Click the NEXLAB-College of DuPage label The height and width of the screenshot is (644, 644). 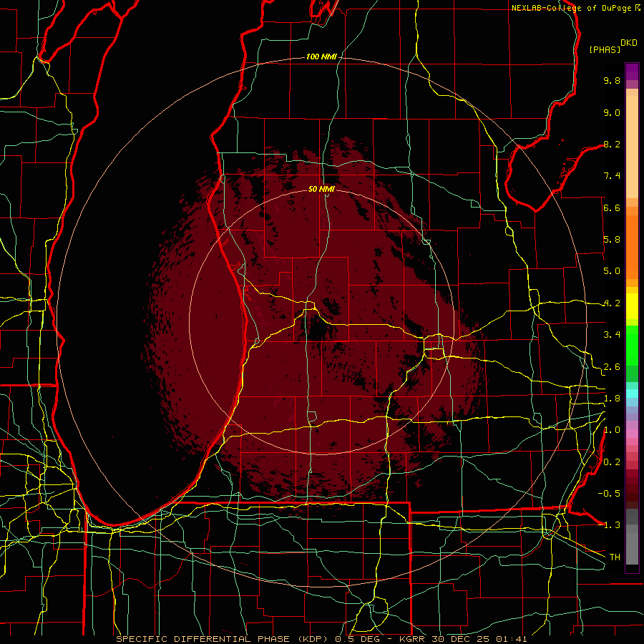(572, 8)
